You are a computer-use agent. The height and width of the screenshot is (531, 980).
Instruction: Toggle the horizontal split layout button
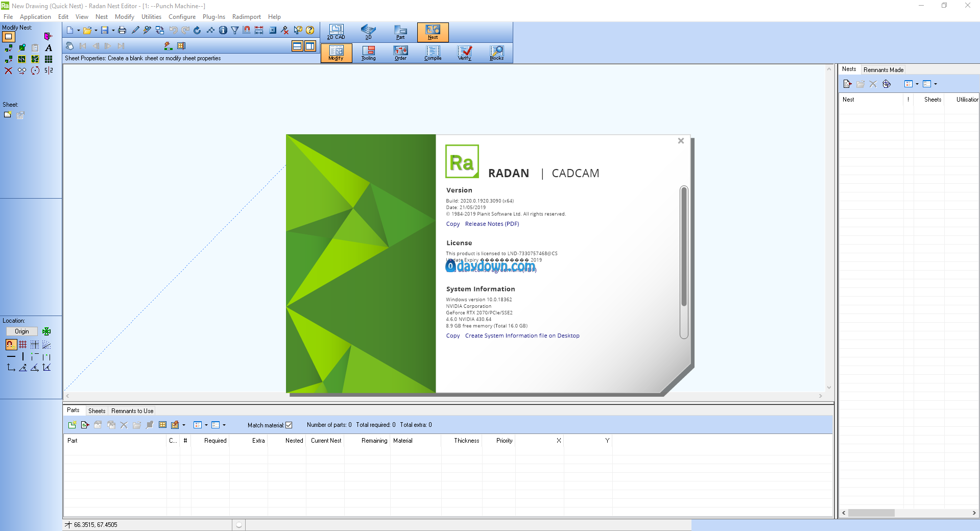point(297,46)
